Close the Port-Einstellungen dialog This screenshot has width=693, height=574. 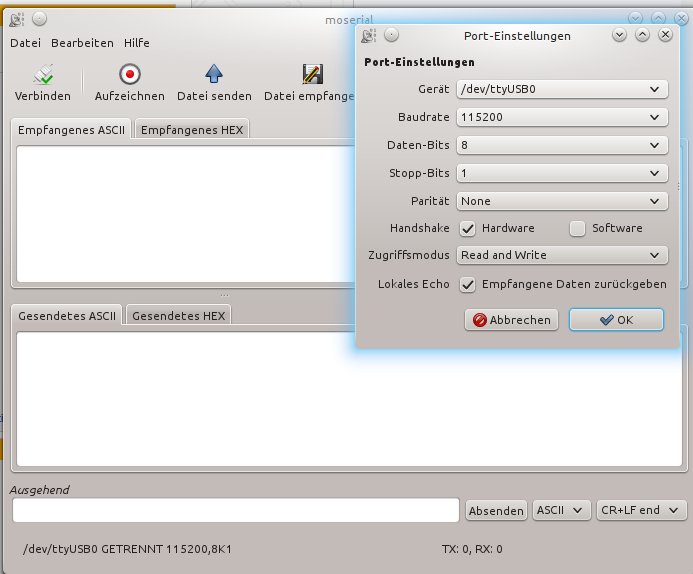click(x=665, y=34)
